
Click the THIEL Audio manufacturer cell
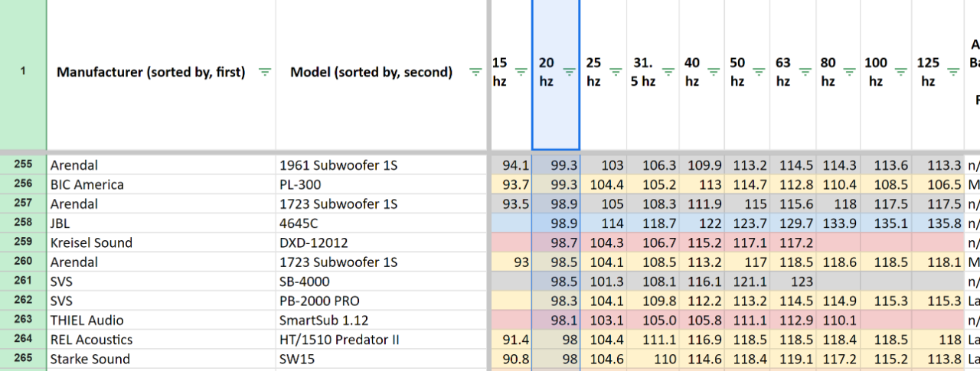tap(162, 321)
